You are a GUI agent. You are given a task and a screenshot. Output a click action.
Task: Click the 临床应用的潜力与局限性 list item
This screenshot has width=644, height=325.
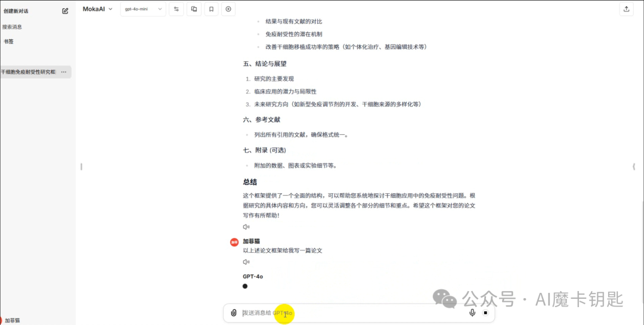[x=286, y=92]
